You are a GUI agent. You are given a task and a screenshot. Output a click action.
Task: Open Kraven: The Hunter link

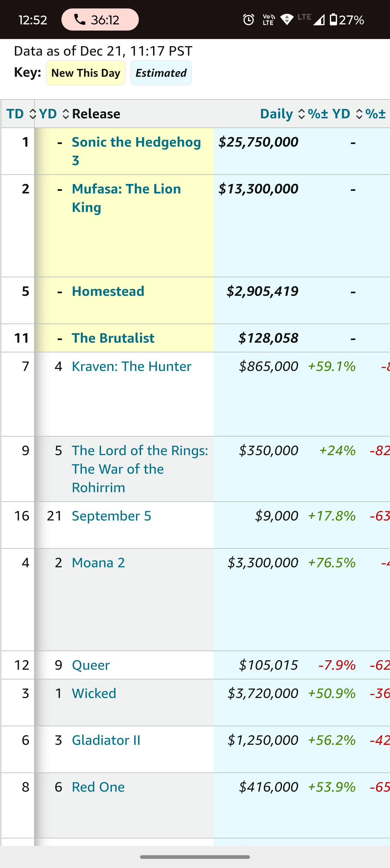pyautogui.click(x=131, y=366)
